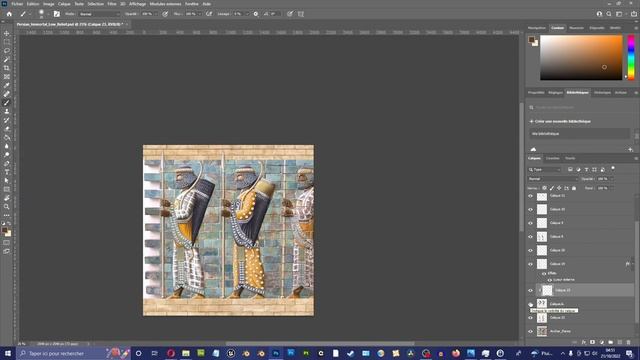
Task: Open the brush preset picker arrow
Action: tap(48, 14)
